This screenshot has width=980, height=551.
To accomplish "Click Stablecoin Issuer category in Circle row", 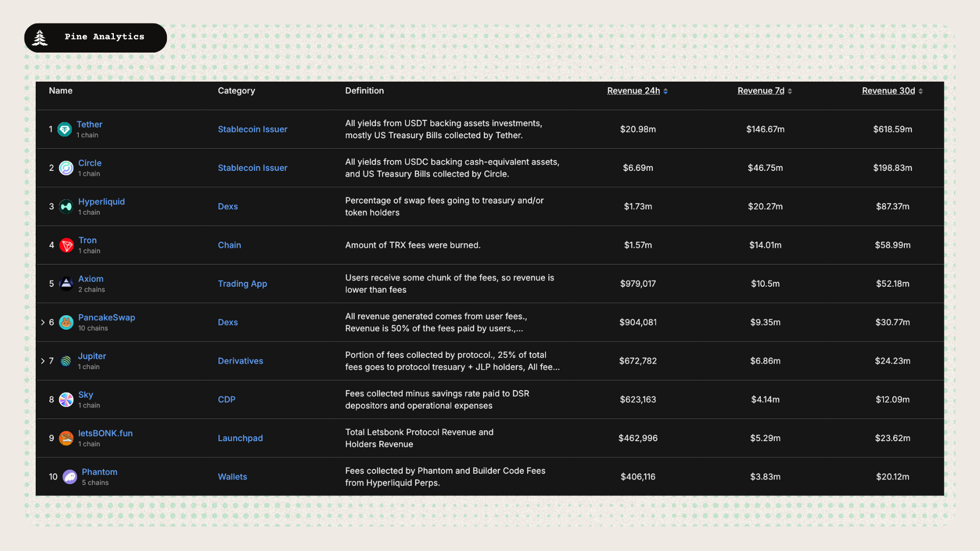I will [x=253, y=168].
